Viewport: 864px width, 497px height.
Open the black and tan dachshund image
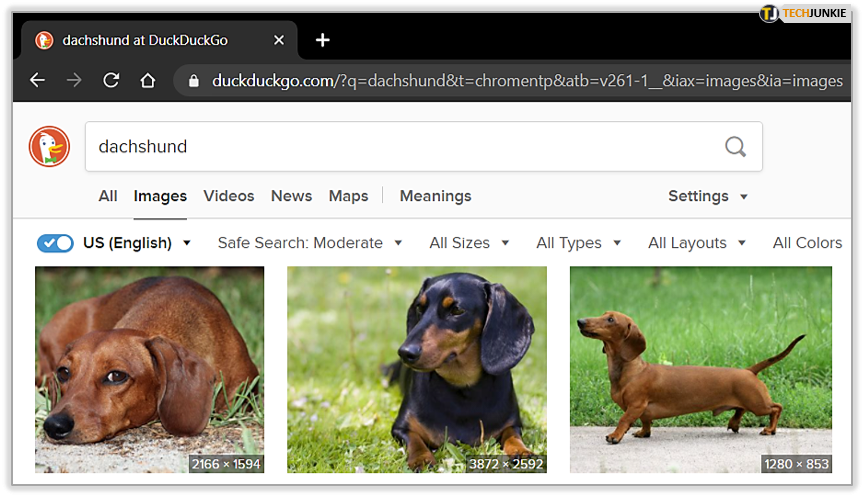[x=417, y=370]
